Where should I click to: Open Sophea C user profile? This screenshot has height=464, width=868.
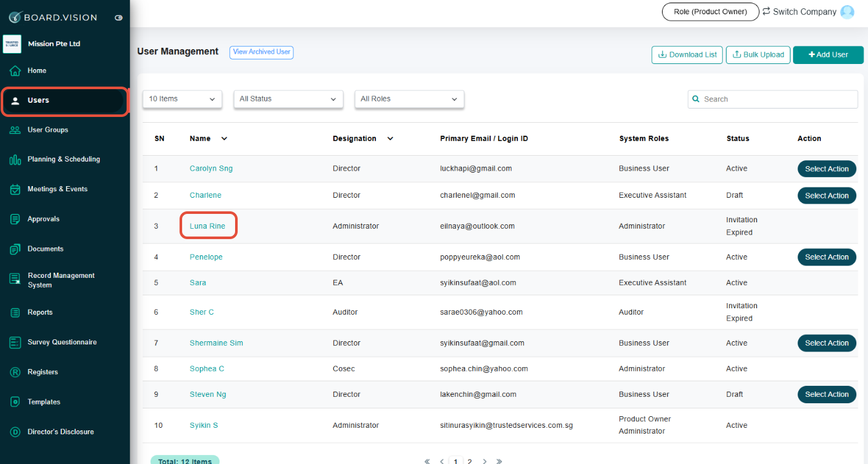(207, 369)
